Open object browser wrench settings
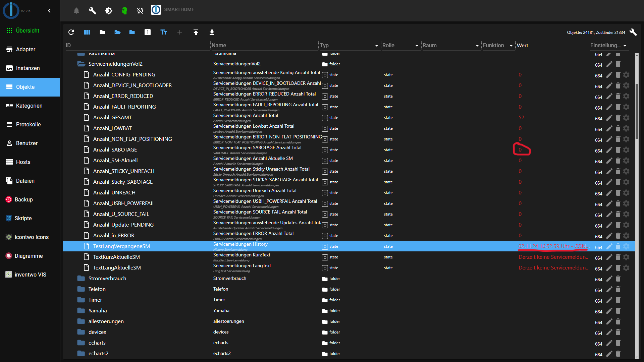 click(633, 32)
